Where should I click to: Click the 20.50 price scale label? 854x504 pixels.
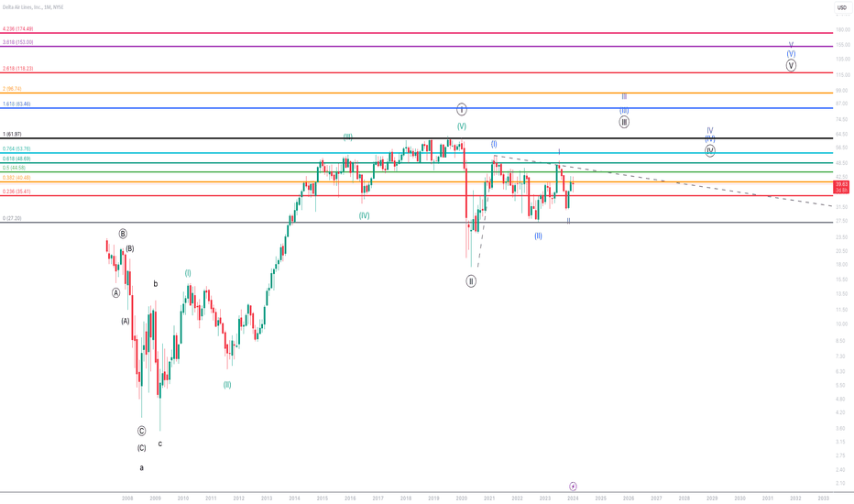[843, 251]
